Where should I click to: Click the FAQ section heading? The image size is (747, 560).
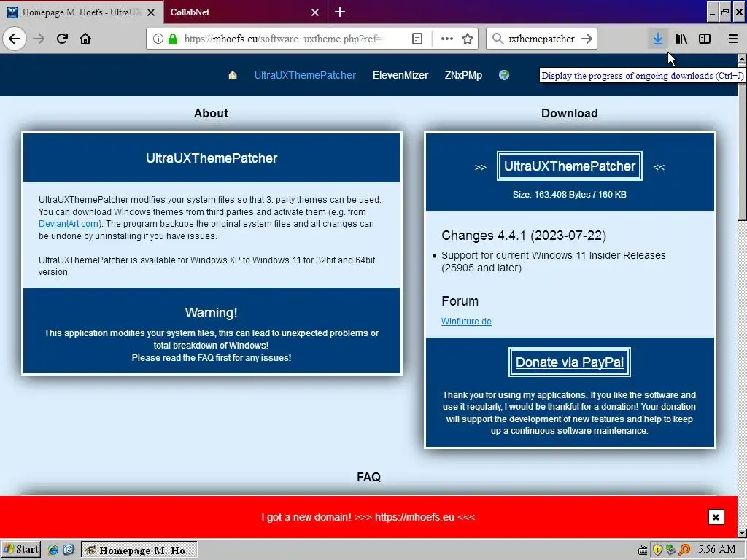[368, 477]
